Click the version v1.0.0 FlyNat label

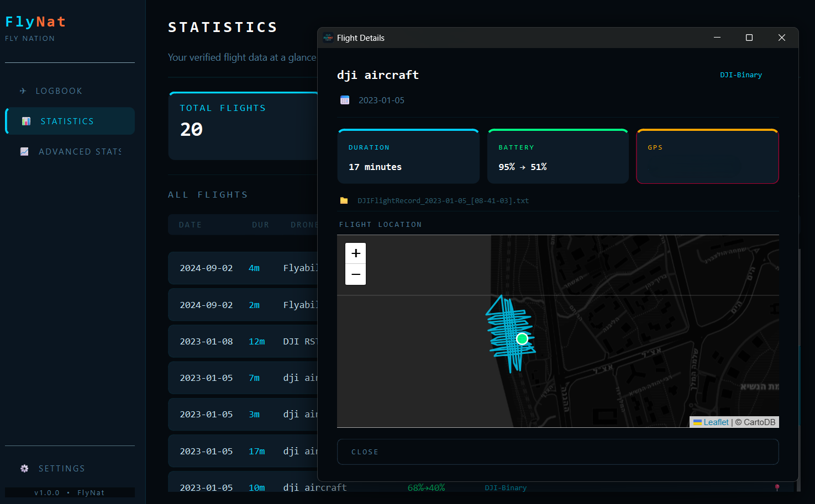tap(70, 492)
